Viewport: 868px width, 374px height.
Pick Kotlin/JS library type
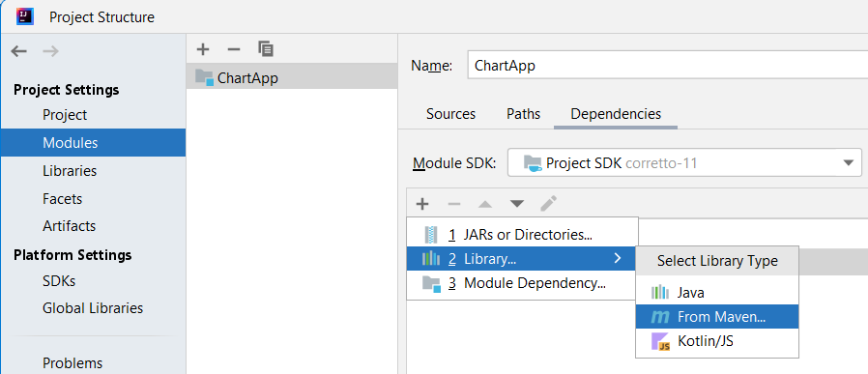tap(717, 341)
